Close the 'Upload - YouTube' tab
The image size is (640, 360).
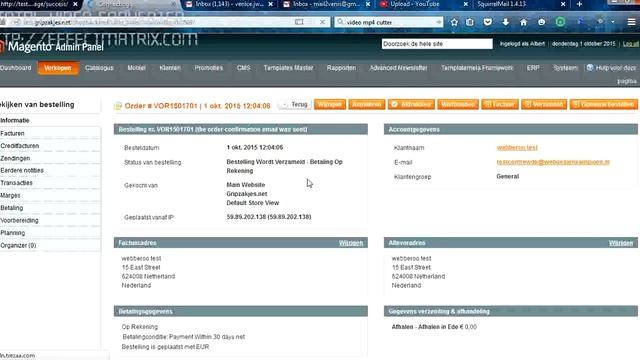point(465,4)
